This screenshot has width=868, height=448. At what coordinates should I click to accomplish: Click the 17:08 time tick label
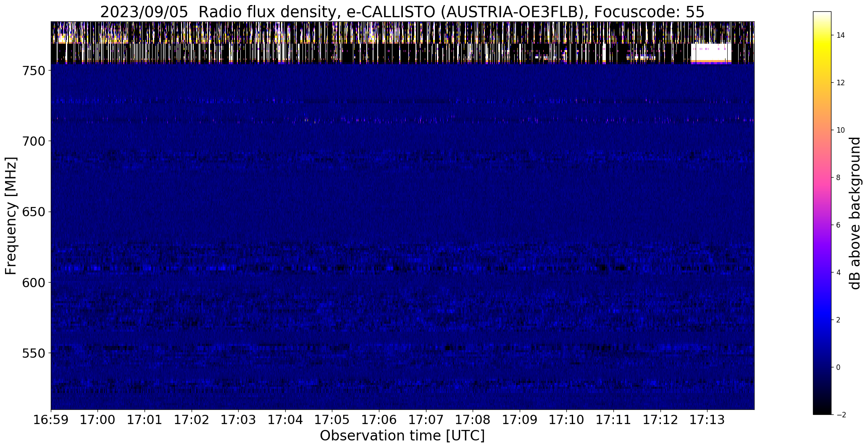[473, 420]
